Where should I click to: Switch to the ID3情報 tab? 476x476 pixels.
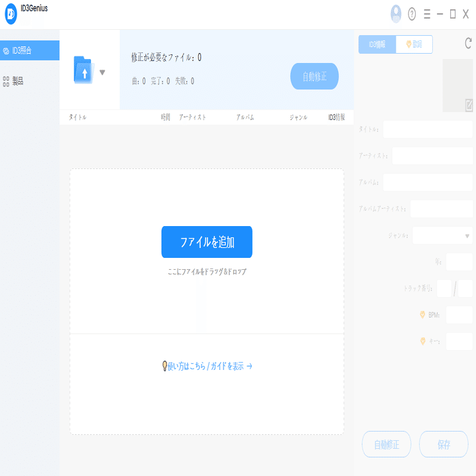coord(377,44)
